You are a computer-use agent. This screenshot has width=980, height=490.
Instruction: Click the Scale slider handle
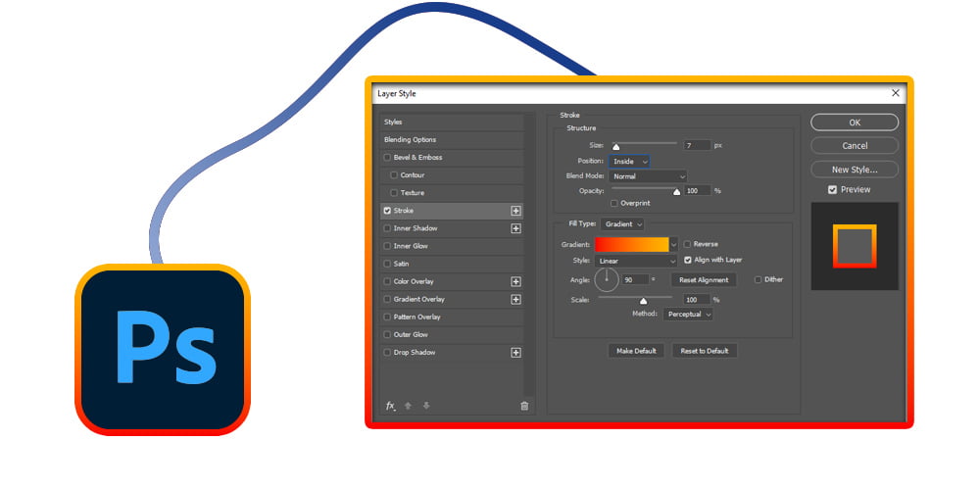tap(643, 301)
